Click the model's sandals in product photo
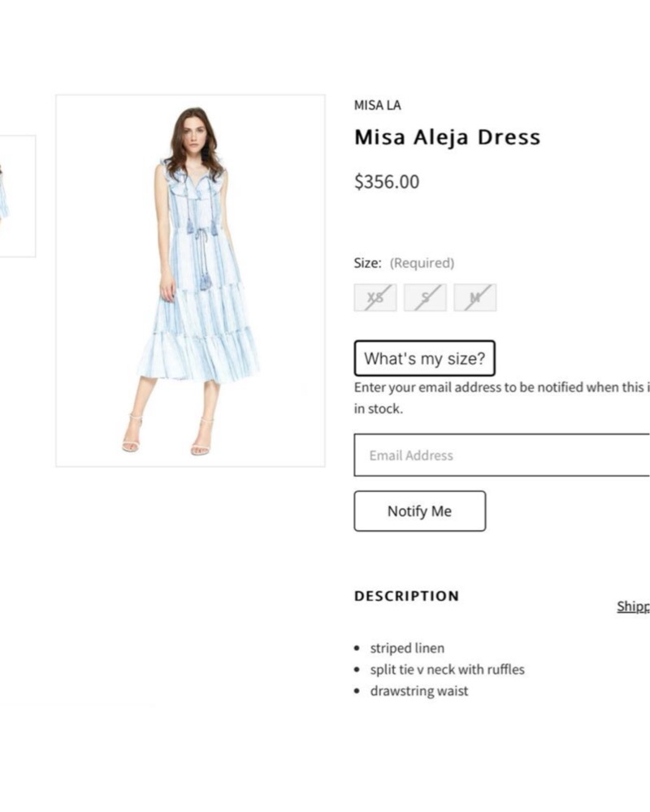Viewport: 650px width, 812px height. click(167, 436)
